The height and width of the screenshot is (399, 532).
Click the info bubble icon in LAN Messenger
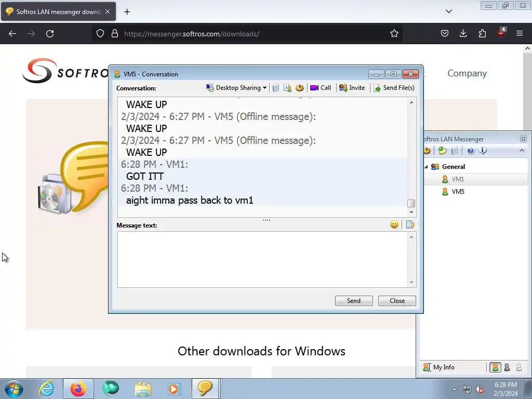click(x=483, y=151)
